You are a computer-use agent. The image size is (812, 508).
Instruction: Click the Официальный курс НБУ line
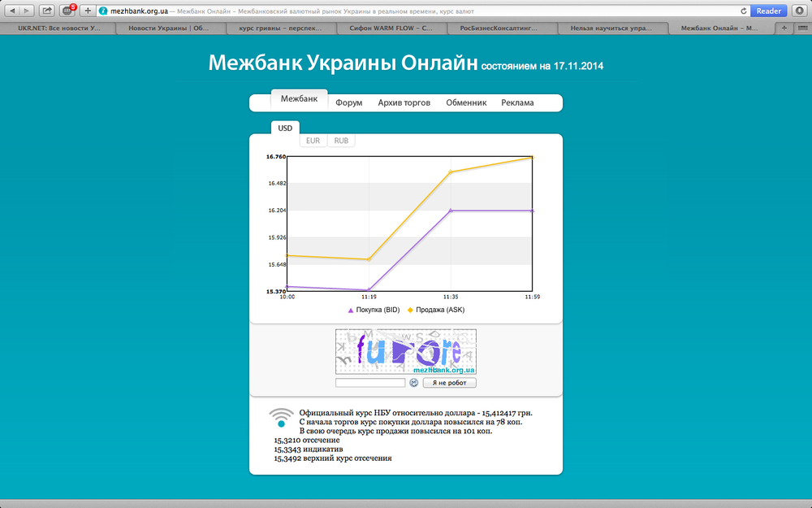point(416,413)
